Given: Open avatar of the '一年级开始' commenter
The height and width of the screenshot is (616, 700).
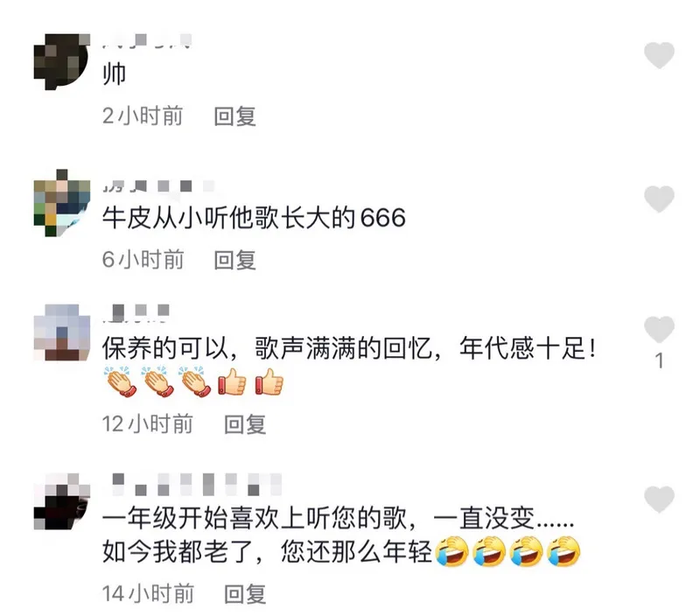Looking at the screenshot, I should coord(61,501).
